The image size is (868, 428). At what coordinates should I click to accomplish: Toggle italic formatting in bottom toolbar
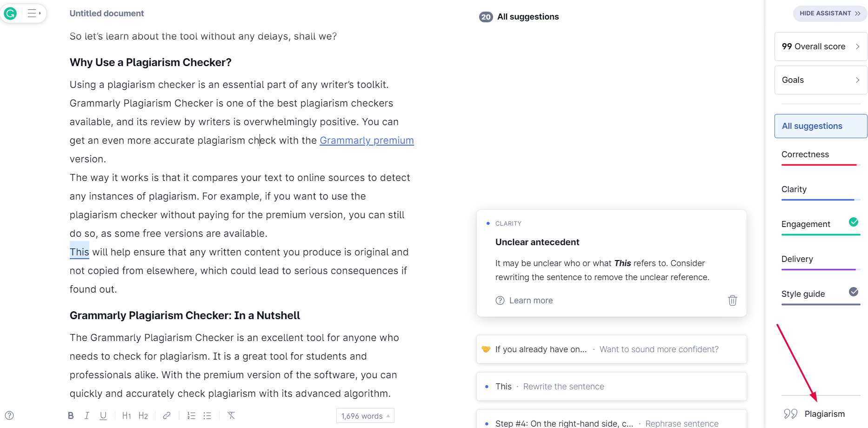[87, 415]
